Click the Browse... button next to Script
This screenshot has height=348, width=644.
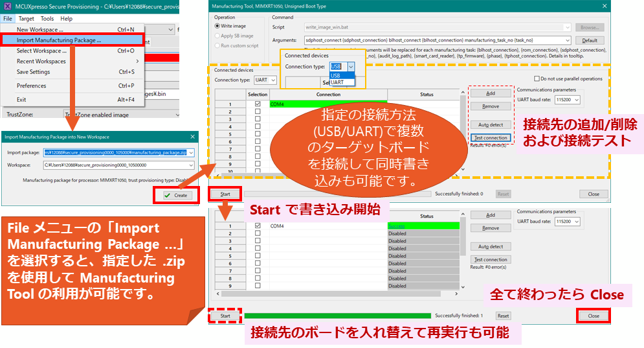tap(590, 27)
